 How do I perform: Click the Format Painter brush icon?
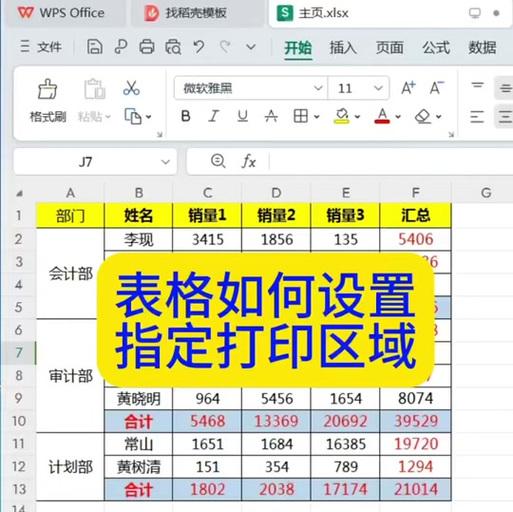48,89
